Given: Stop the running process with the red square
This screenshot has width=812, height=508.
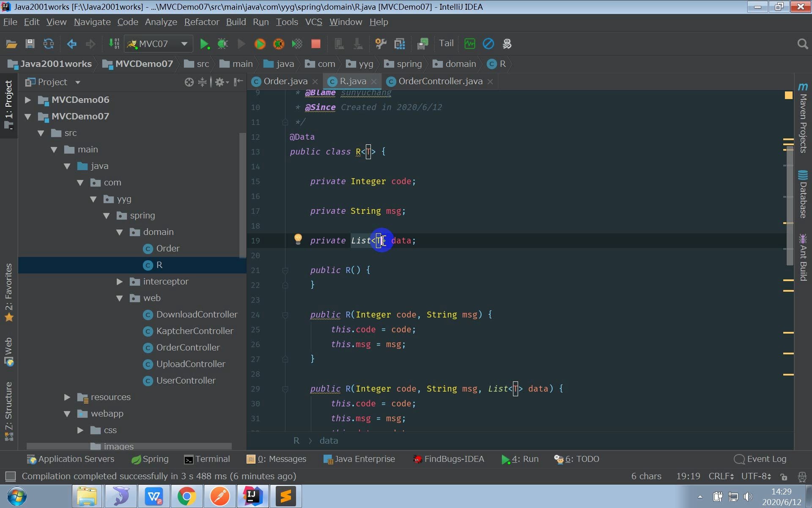Looking at the screenshot, I should pos(316,44).
